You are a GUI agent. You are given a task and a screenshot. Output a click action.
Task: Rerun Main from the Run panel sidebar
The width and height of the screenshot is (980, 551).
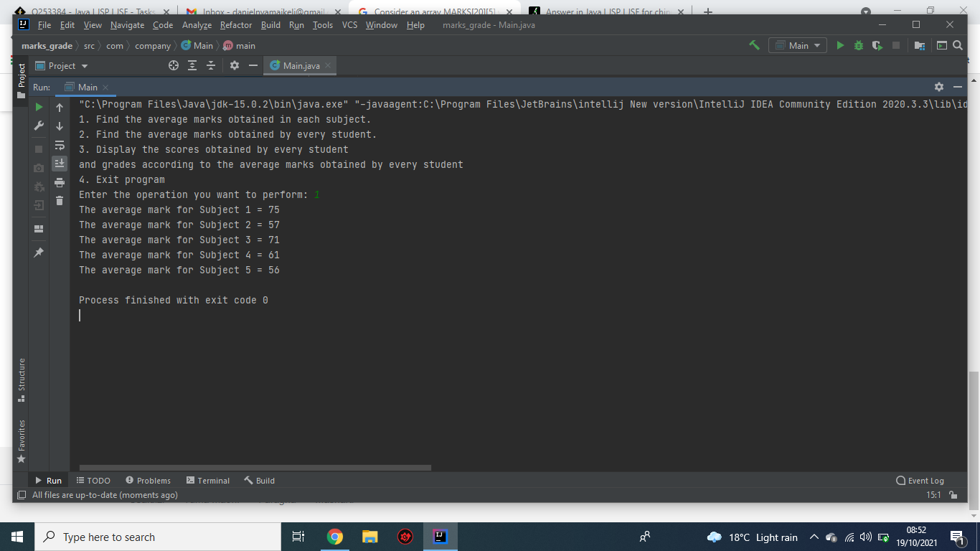point(39,107)
